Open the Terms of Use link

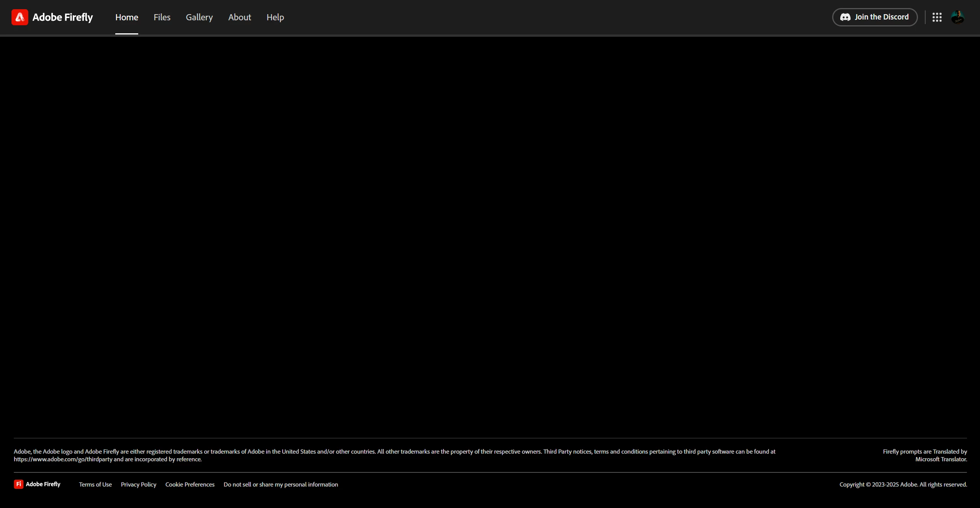(95, 485)
